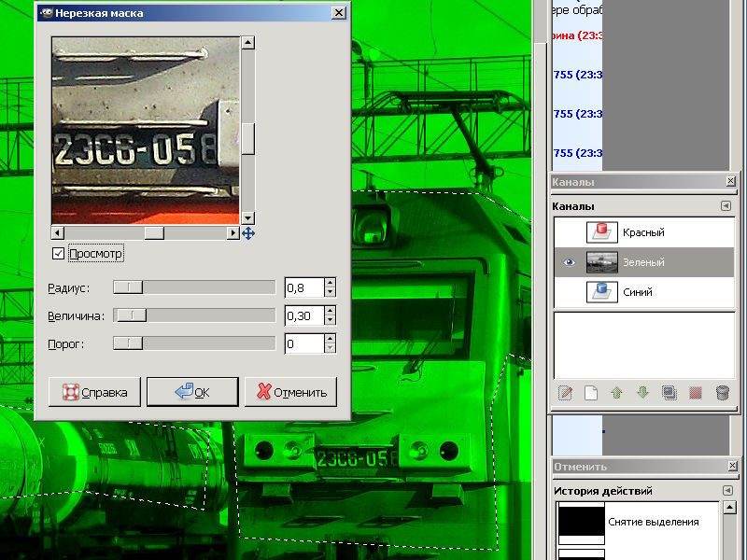The image size is (747, 560).
Task: Select the Красный channel row
Action: click(x=642, y=232)
